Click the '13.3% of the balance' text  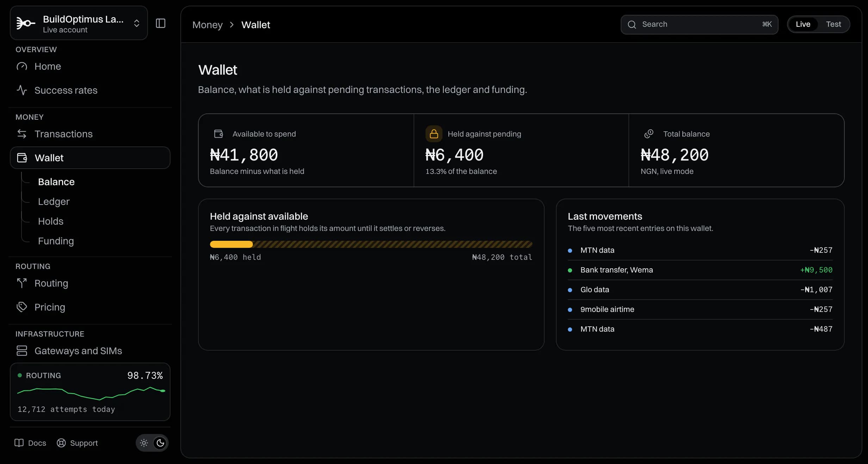pos(461,171)
